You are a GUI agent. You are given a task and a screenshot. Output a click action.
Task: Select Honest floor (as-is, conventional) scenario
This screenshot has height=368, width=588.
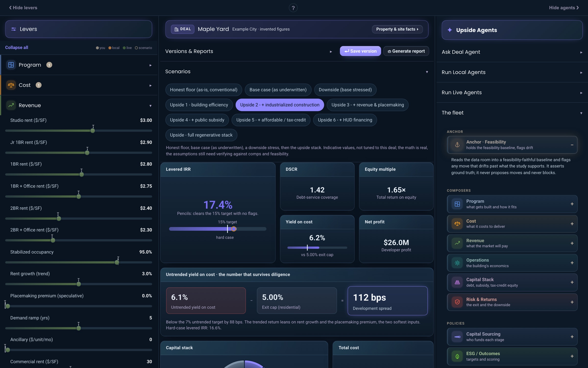coord(204,90)
